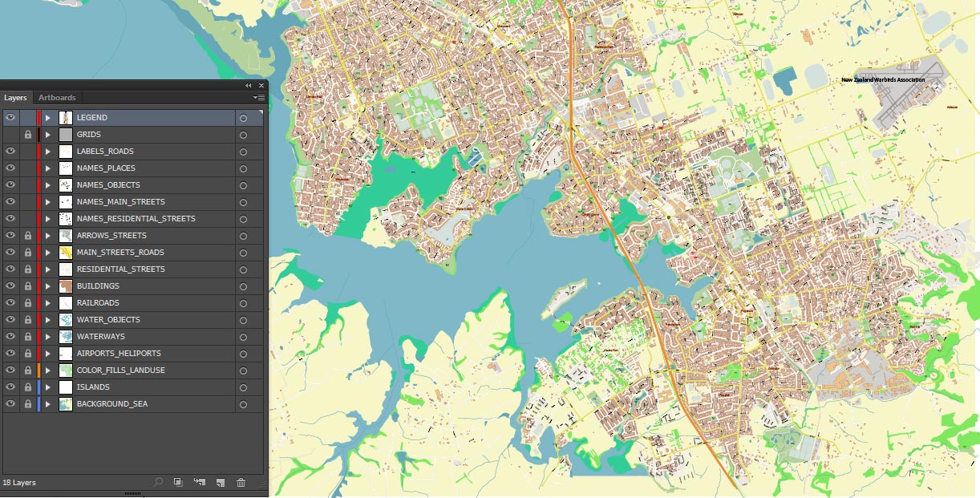Viewport: 980px width, 498px height.
Task: Click the blue color bar of ISLANDS layer
Action: pyautogui.click(x=38, y=387)
